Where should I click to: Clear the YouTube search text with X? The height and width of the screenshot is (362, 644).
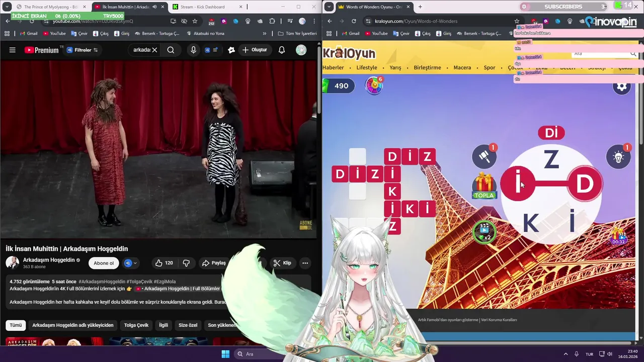click(154, 50)
